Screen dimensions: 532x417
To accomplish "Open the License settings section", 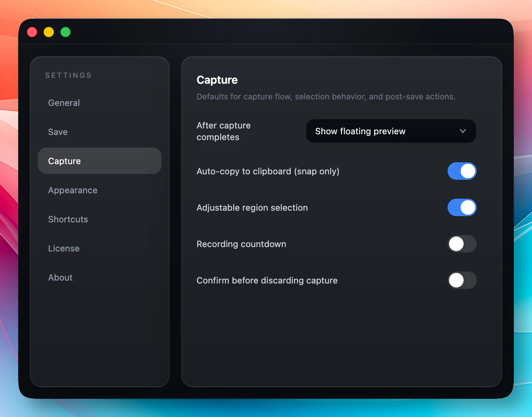I will 64,248.
